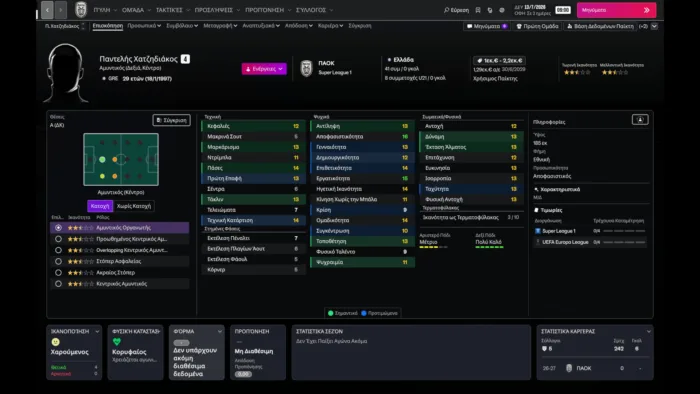Click the PAOK crest in career stats row

569,368
